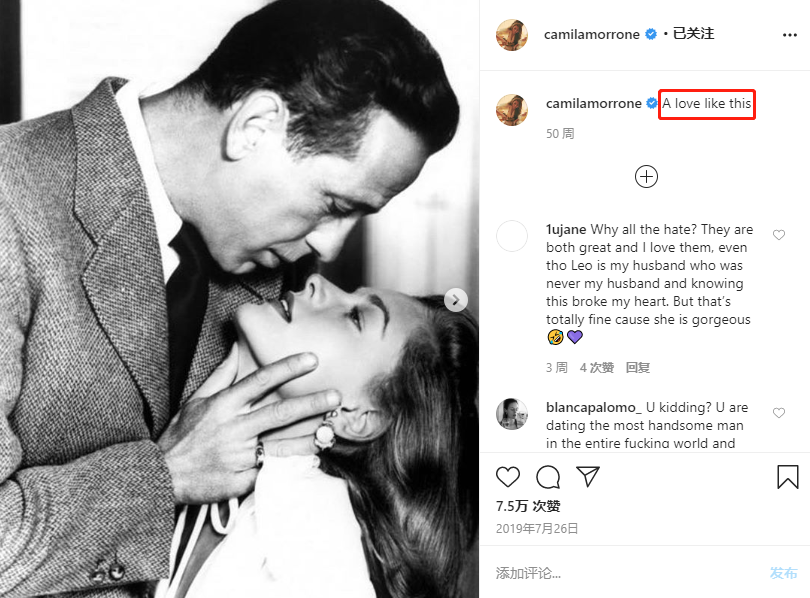Save the post with the bookmark icon
The height and width of the screenshot is (598, 810).
pos(788,477)
